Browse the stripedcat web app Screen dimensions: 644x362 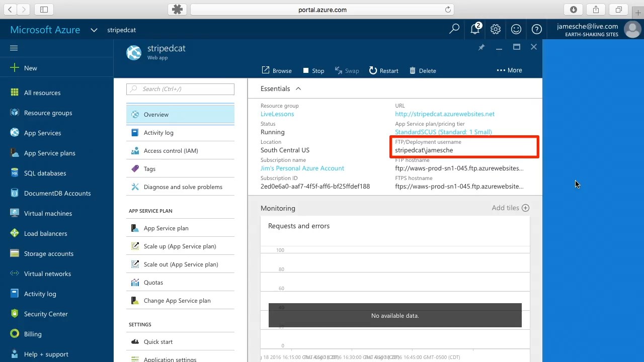coord(277,70)
